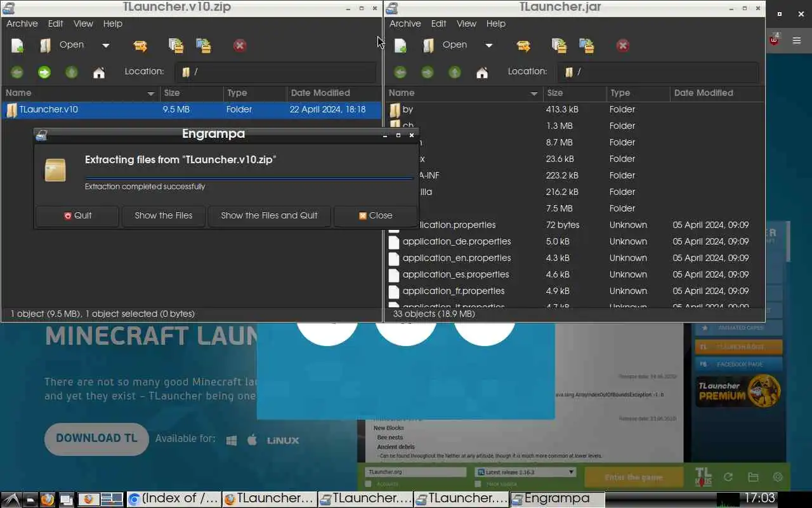Click Close button in Engrampa extraction dialog

376,216
